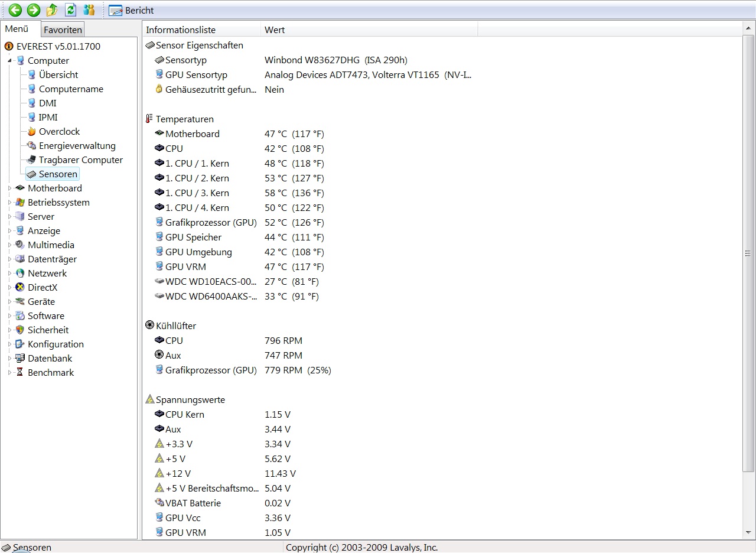The width and height of the screenshot is (756, 553).
Task: Click the Übersicht icon in tree
Action: (32, 75)
